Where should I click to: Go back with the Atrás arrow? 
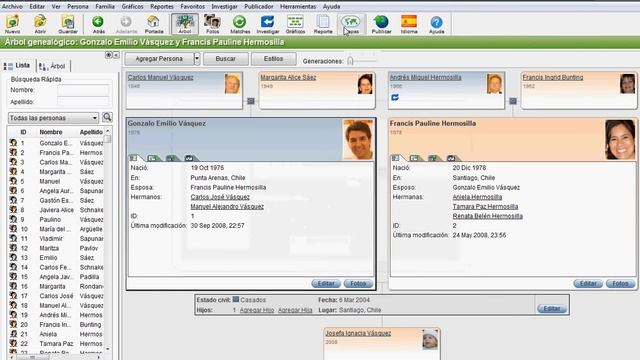click(x=98, y=24)
